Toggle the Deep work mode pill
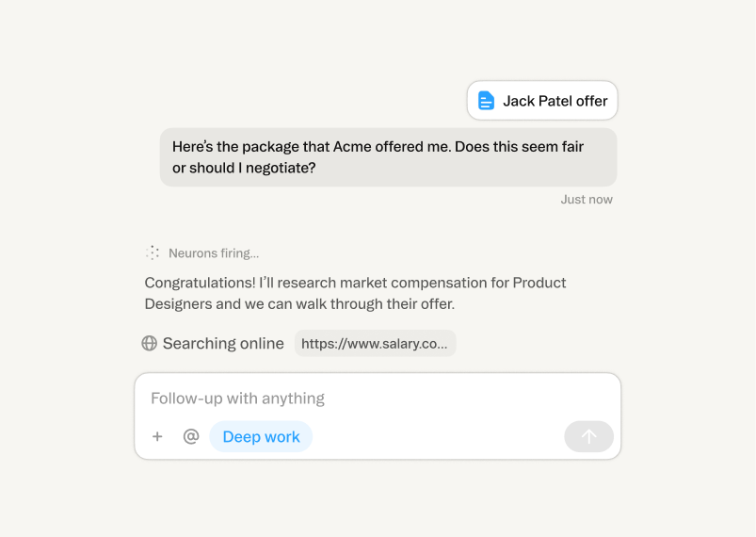The image size is (756, 537). [261, 437]
